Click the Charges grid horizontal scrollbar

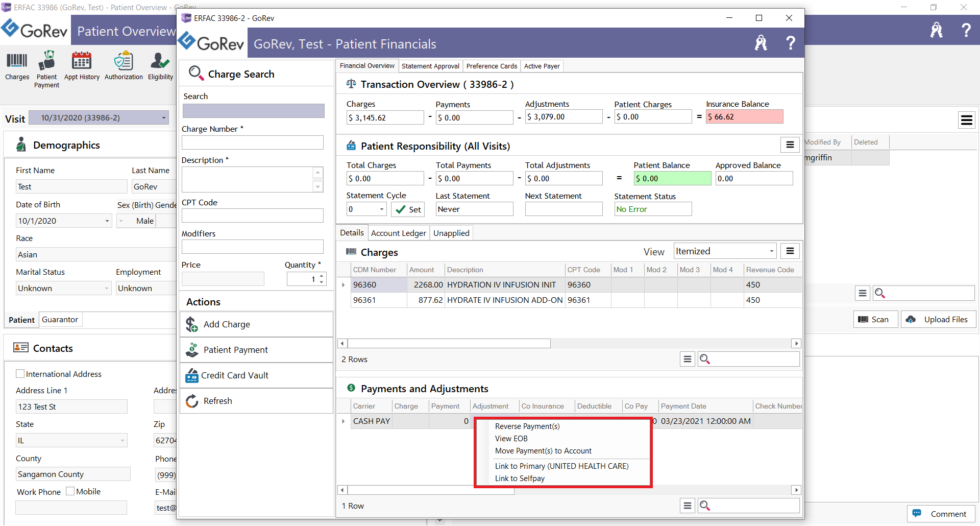pos(449,343)
